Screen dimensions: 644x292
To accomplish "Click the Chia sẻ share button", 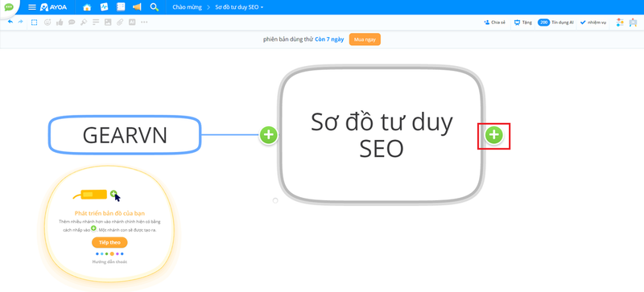I will pyautogui.click(x=494, y=23).
